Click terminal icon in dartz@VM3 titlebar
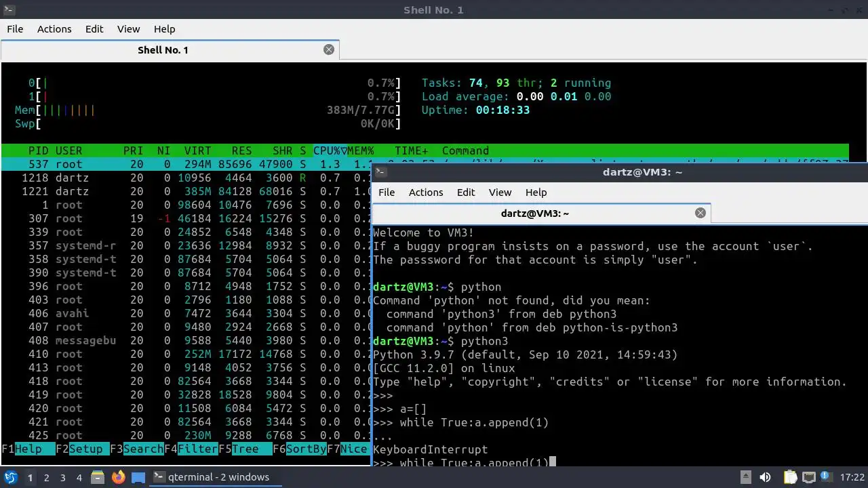Image resolution: width=868 pixels, height=488 pixels. 381,172
